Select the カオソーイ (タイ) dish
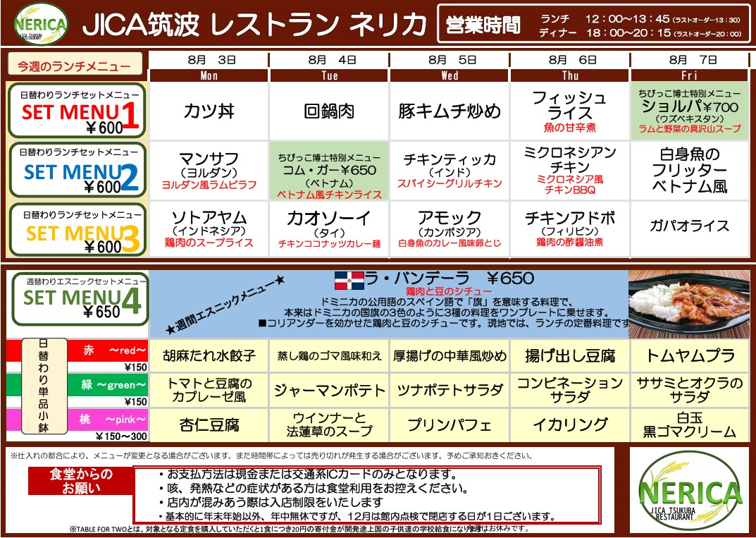 pyautogui.click(x=329, y=229)
